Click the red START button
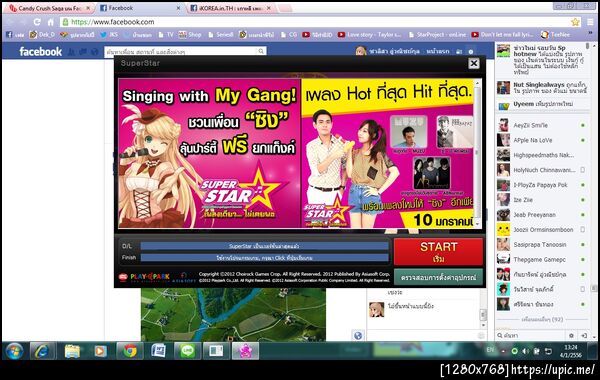This screenshot has width=600, height=380. point(439,252)
